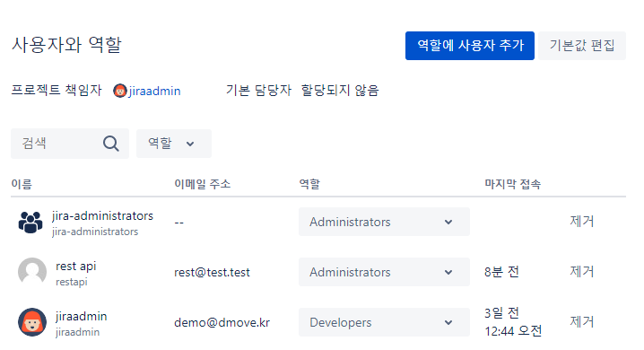Click the 마지막 접속 column header
644x350 pixels.
click(512, 184)
